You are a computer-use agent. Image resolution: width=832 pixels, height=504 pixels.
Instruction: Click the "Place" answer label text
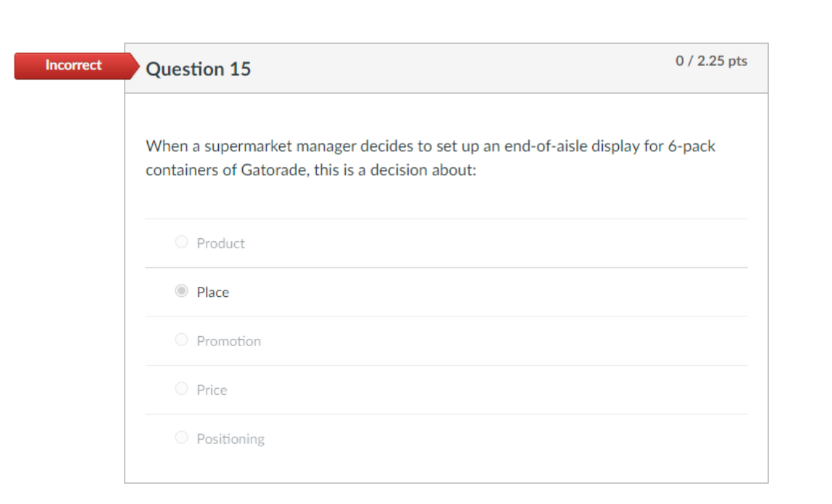pos(212,293)
